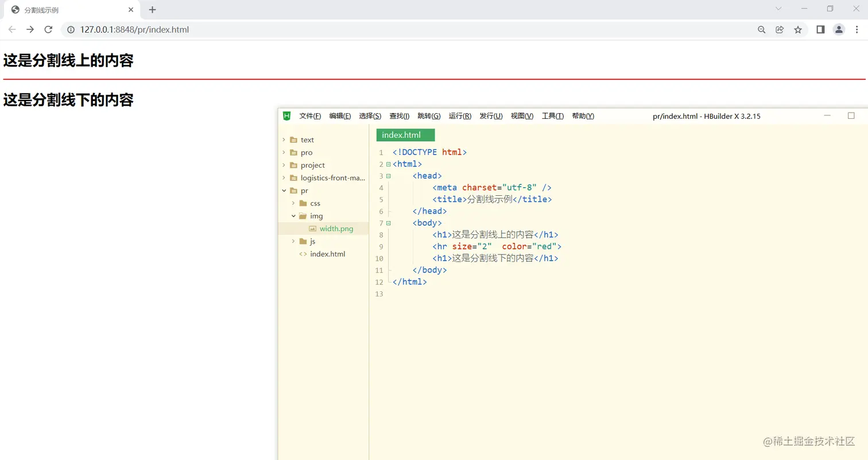Collapse the img folder arrow

click(293, 216)
